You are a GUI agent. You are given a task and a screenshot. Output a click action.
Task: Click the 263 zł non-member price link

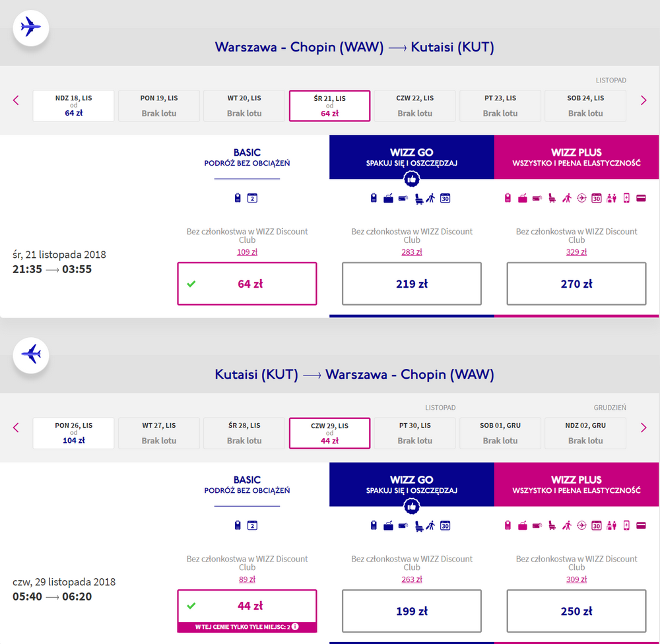(412, 579)
